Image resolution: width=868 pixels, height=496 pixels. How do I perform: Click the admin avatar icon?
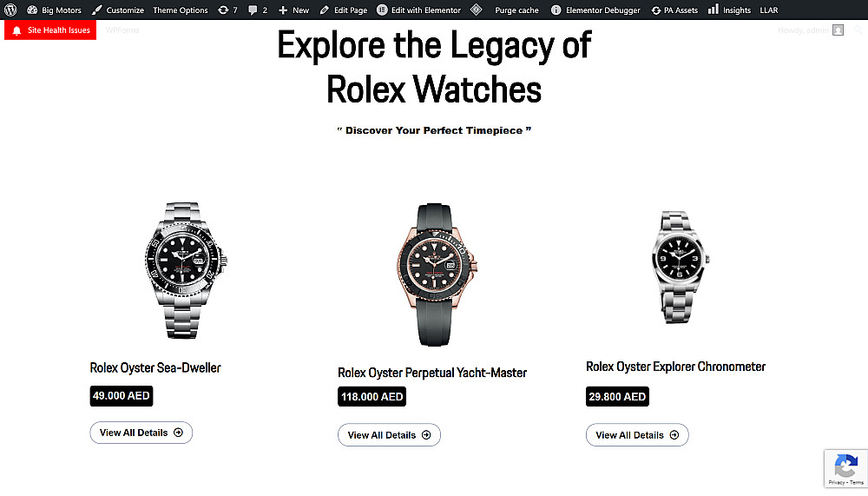[838, 30]
